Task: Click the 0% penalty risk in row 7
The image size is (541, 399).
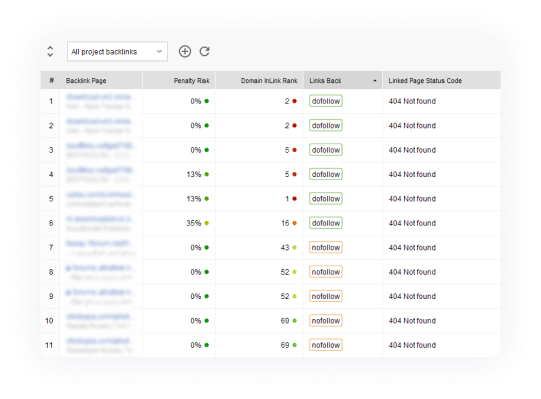Action: tap(196, 247)
